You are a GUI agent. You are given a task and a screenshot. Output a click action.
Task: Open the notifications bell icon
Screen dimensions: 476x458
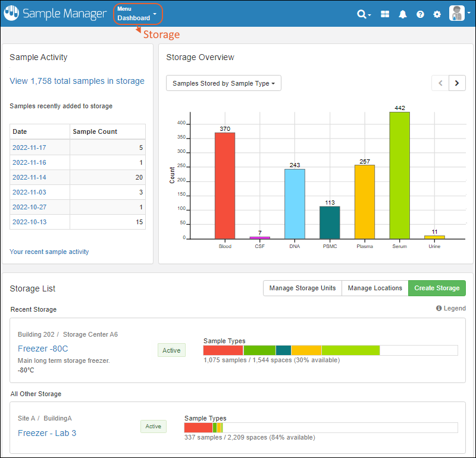pyautogui.click(x=403, y=14)
